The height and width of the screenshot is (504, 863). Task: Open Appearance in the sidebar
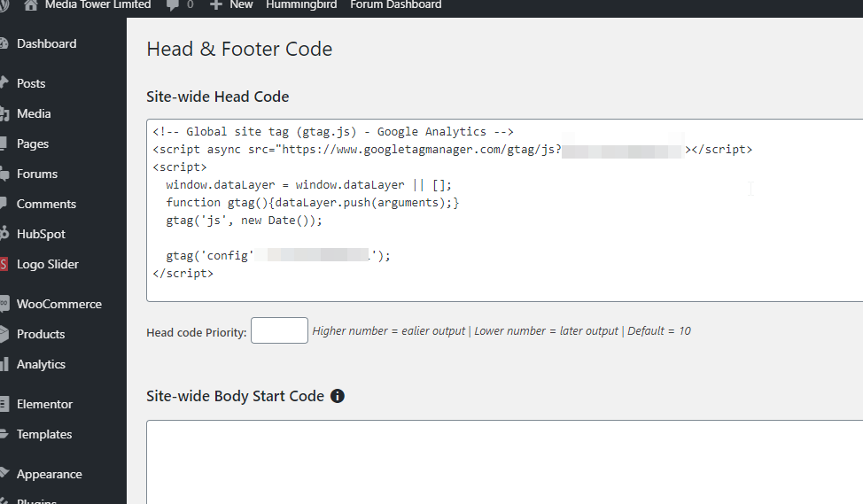tap(49, 474)
